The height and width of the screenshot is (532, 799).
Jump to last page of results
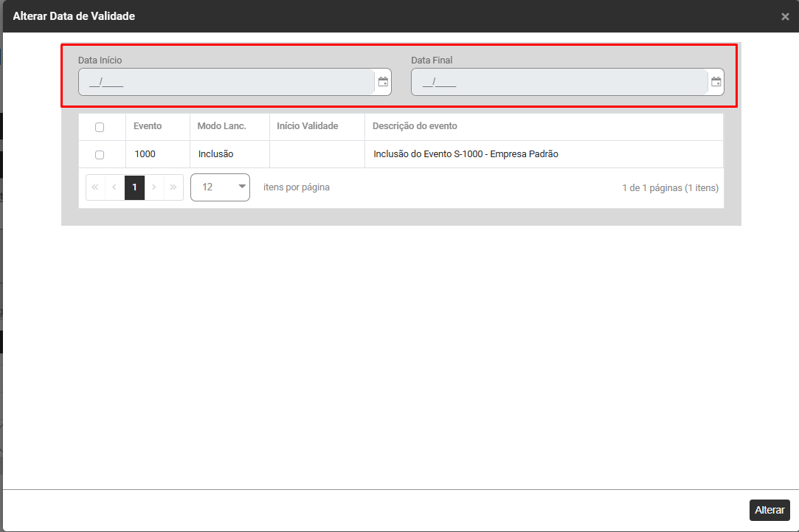point(173,187)
